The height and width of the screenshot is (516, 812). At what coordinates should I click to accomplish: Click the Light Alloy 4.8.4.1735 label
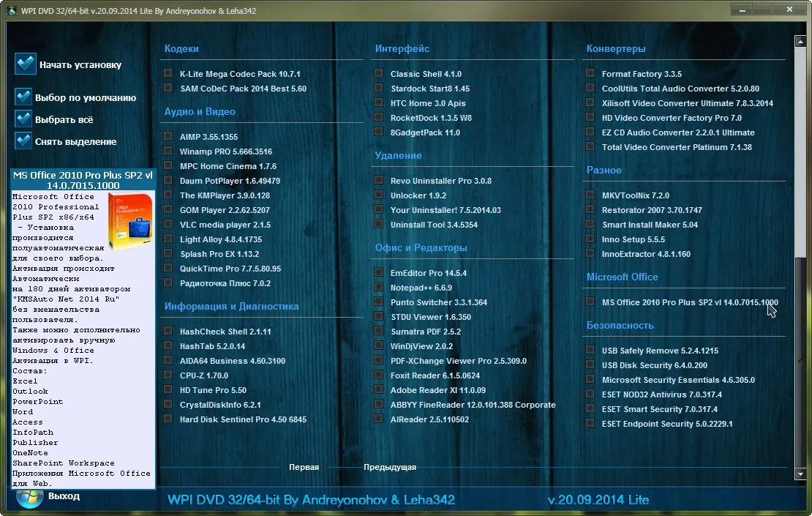tap(221, 239)
